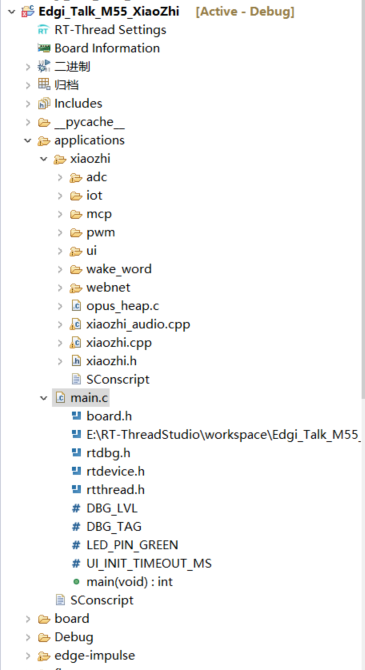Open the RT-Thread Settings entry
Screen dimensions: 365x670
pos(110,30)
